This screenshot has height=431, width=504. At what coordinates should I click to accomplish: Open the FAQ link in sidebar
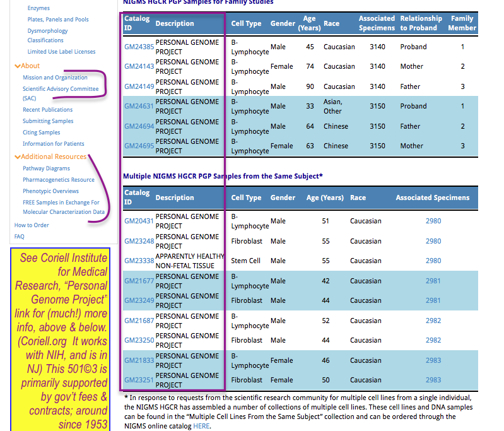(20, 237)
